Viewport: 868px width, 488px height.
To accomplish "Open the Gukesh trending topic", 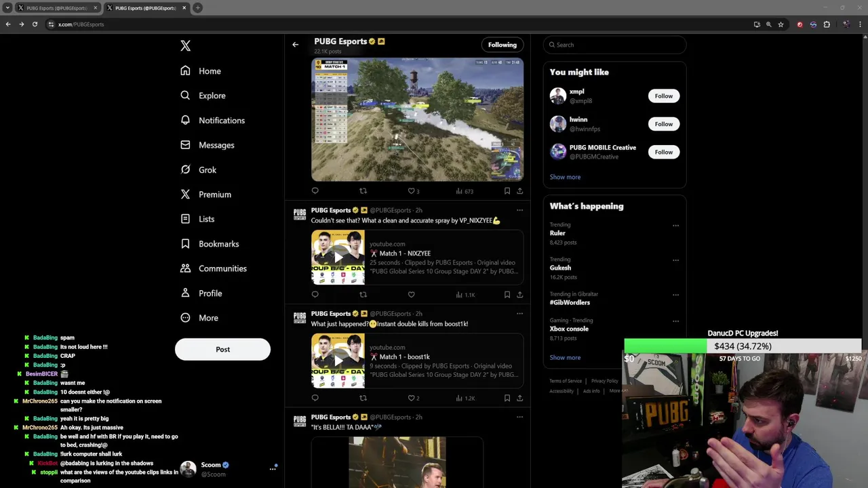I will pos(560,268).
